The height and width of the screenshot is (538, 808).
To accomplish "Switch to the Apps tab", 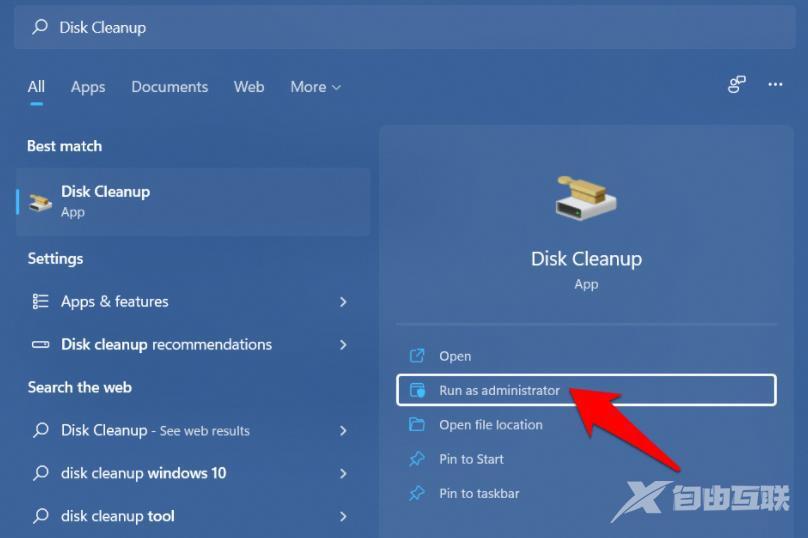I will click(x=88, y=87).
